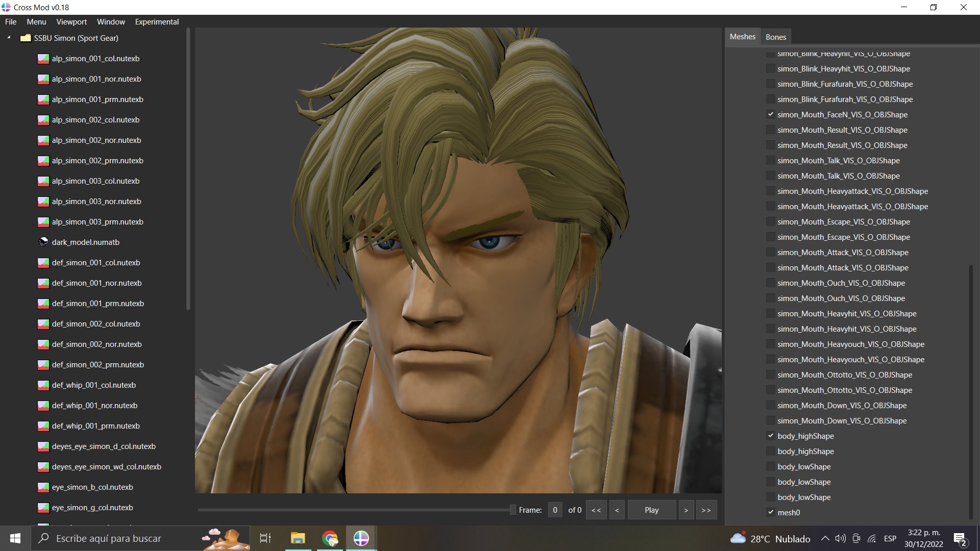
Task: Open volume control in system tray
Action: click(x=840, y=539)
